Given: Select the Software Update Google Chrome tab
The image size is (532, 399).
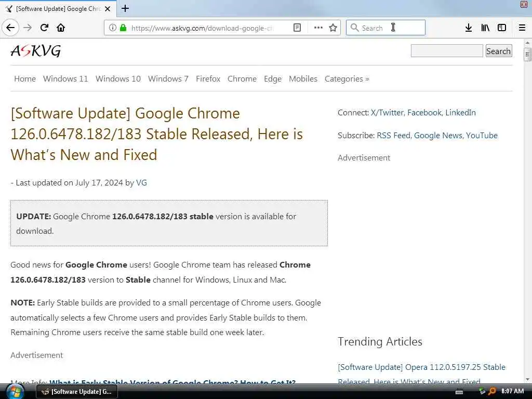Looking at the screenshot, I should (58, 9).
